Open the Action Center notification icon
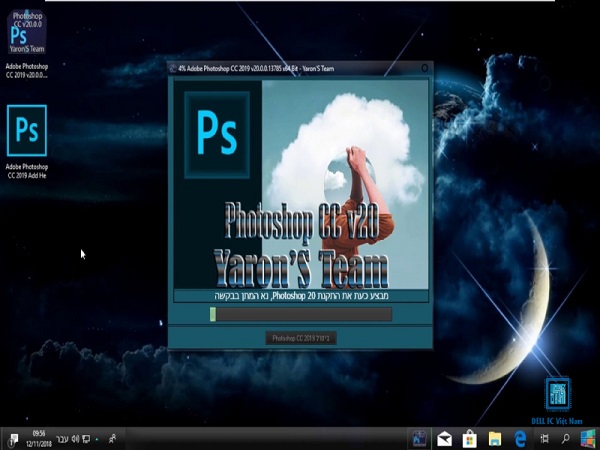This screenshot has height=450, width=600. (13, 439)
